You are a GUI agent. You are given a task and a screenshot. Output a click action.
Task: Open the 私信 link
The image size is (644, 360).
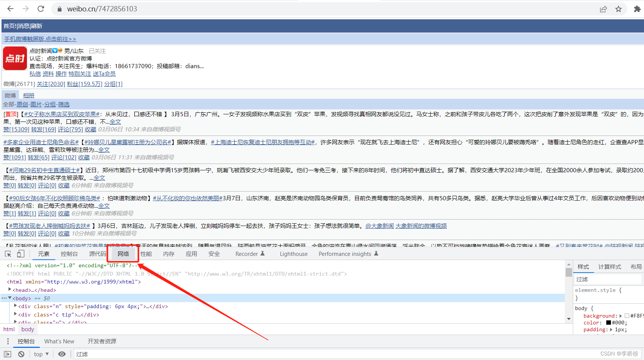(35, 74)
